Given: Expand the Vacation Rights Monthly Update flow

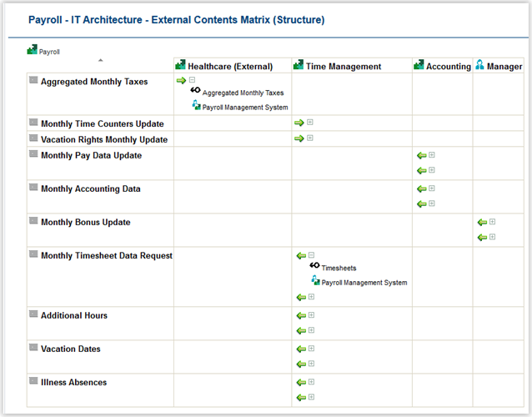Looking at the screenshot, I should [x=310, y=138].
